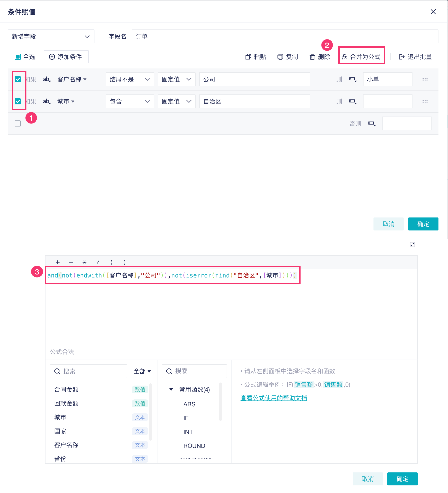This screenshot has width=448, height=493.
Task: Click value type icon in 否则 row
Action: tap(372, 123)
